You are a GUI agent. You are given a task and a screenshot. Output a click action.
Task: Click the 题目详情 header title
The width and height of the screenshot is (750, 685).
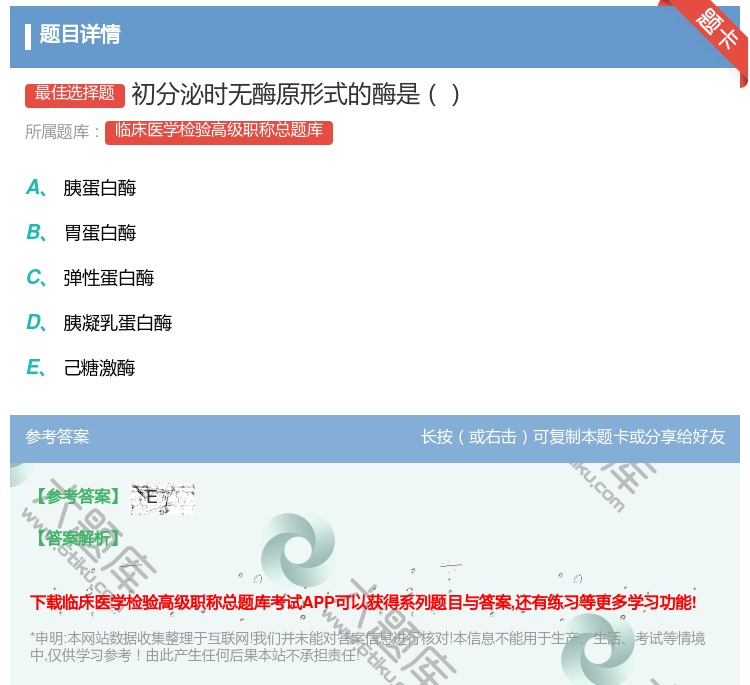[x=80, y=34]
